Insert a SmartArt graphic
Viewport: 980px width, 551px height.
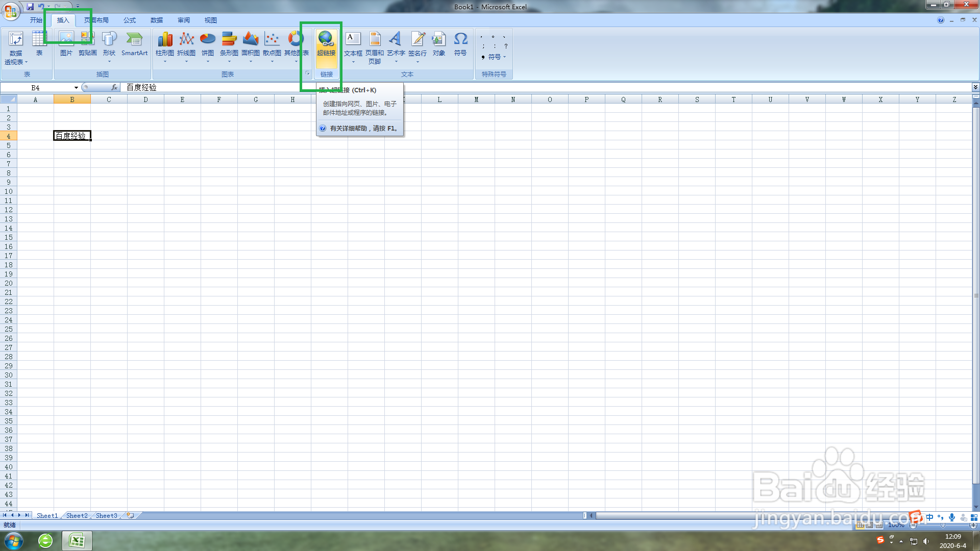pyautogui.click(x=134, y=45)
